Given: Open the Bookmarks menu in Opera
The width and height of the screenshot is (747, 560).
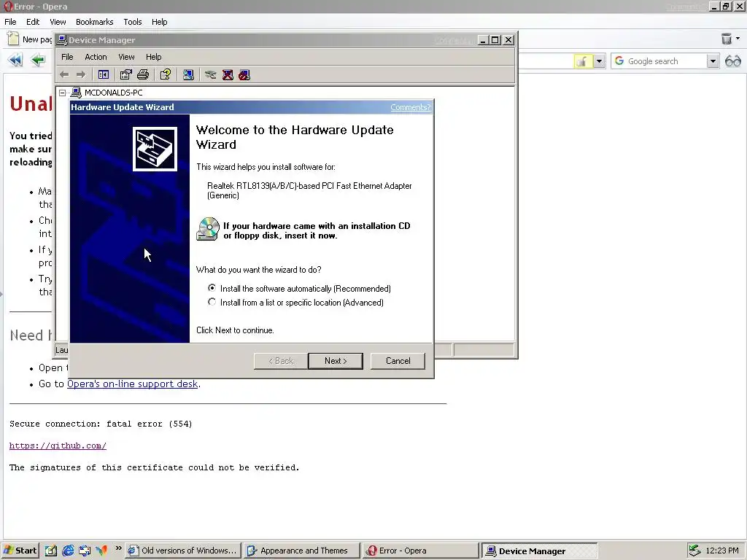Looking at the screenshot, I should tap(94, 22).
